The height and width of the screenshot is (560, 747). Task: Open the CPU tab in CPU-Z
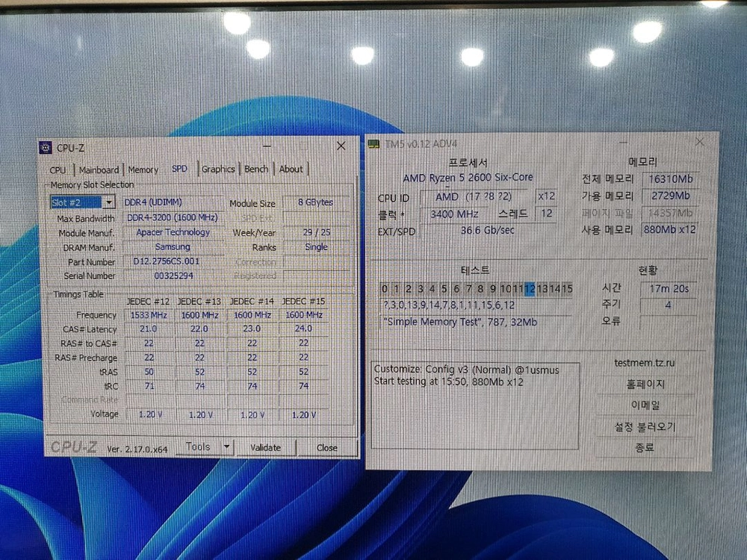click(58, 170)
